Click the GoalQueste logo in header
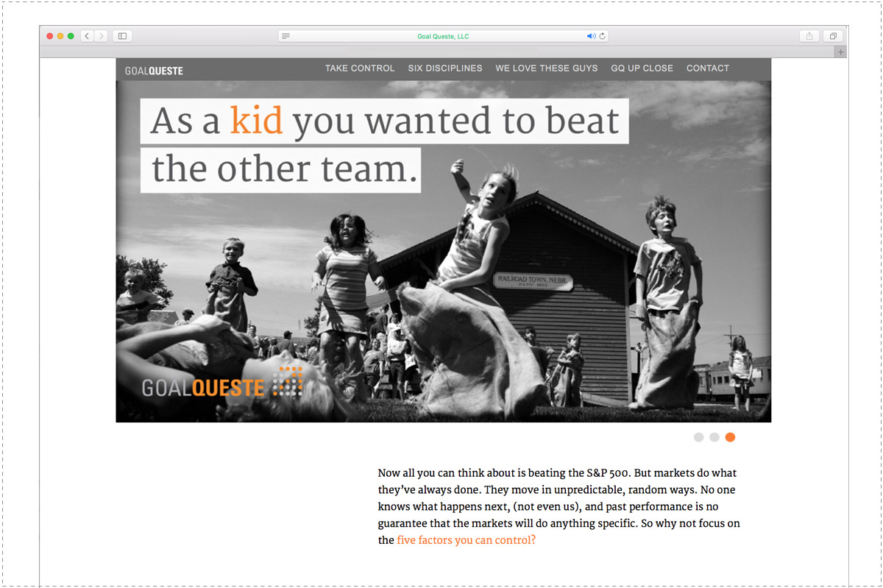 (154, 71)
